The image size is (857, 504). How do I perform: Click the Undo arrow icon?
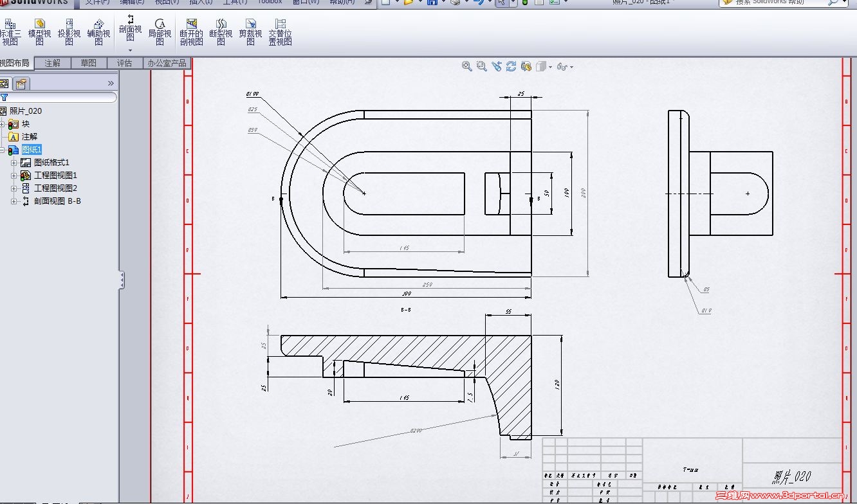477,3
